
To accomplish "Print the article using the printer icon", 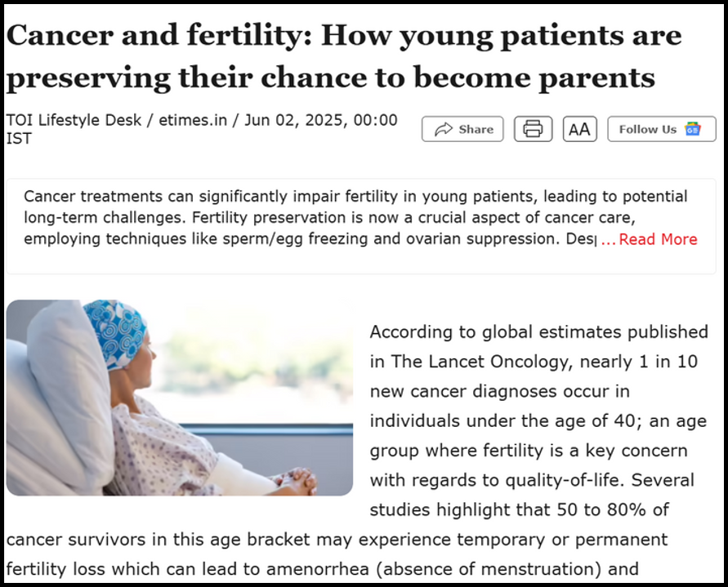I will pos(533,129).
